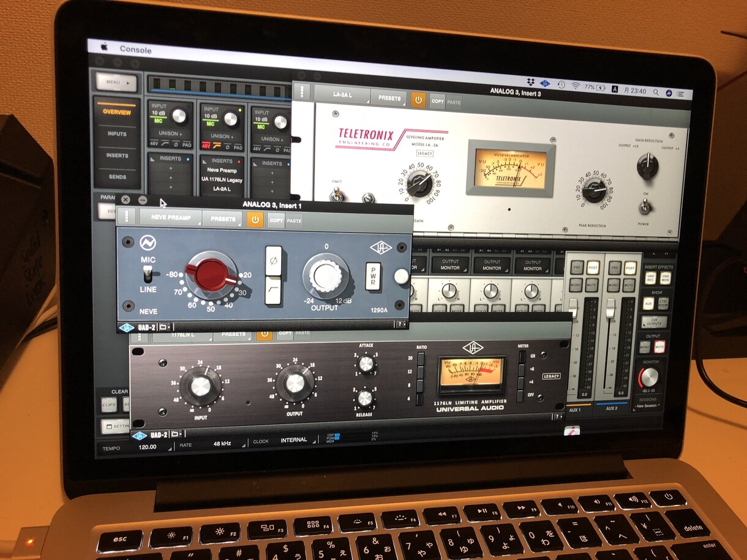Toggle PWR switch on Neve preamp
The image size is (747, 560).
click(x=373, y=277)
